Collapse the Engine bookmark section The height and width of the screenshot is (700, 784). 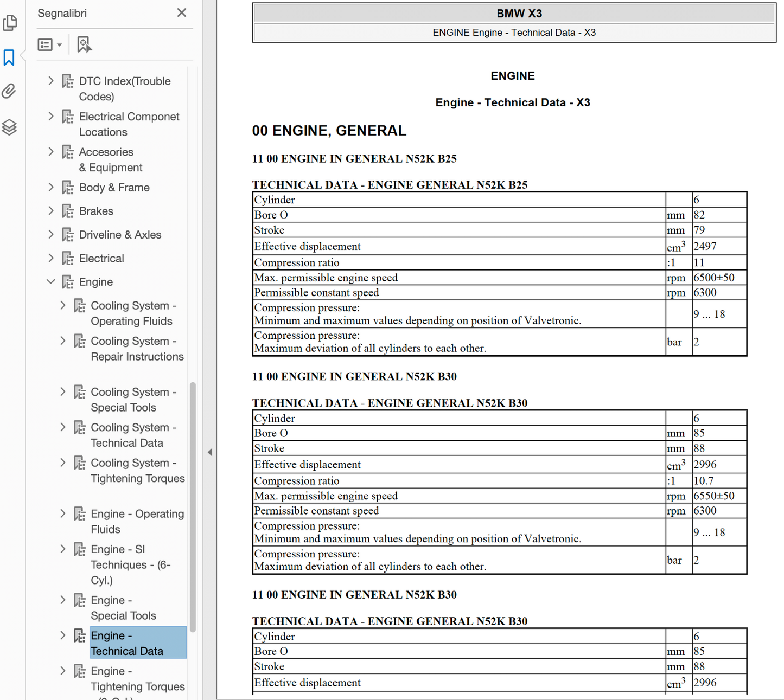[x=51, y=282]
